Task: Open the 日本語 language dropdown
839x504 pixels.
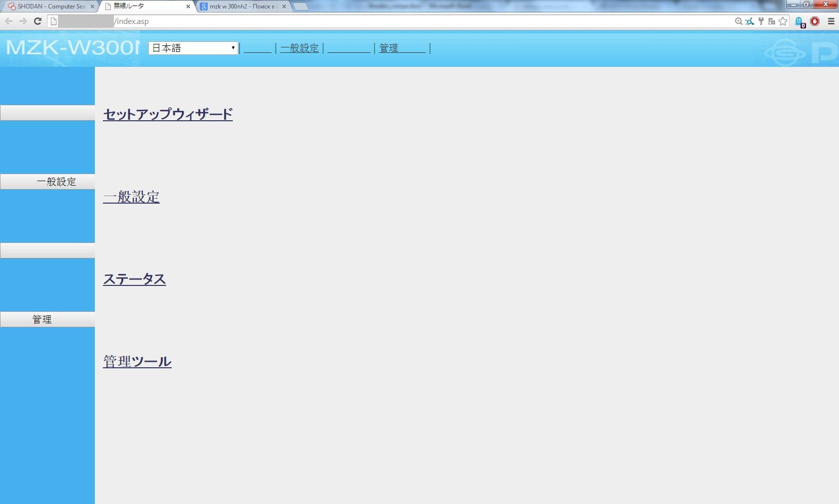Action: (193, 48)
